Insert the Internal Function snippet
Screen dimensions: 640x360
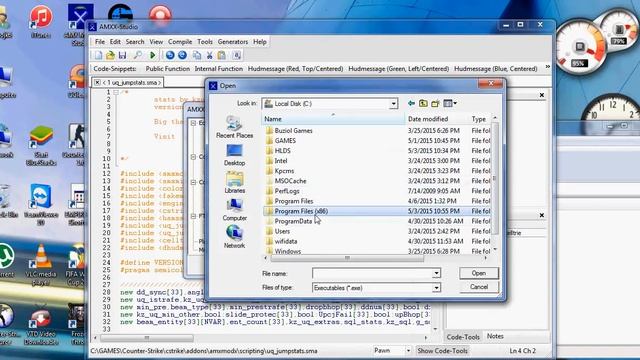point(219,69)
